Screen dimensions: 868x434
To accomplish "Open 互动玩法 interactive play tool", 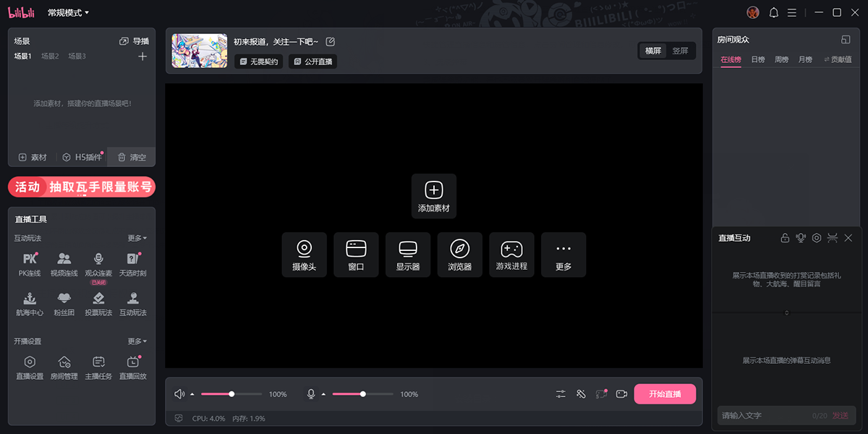I will pos(133,304).
